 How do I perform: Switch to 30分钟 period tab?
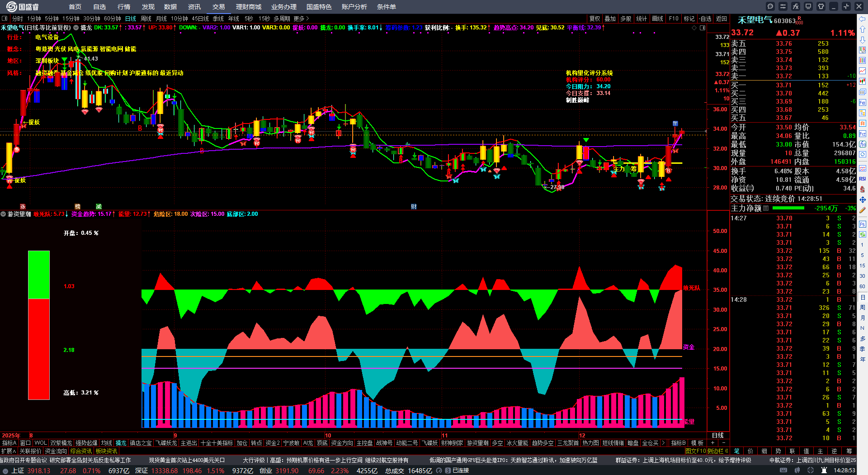91,19
